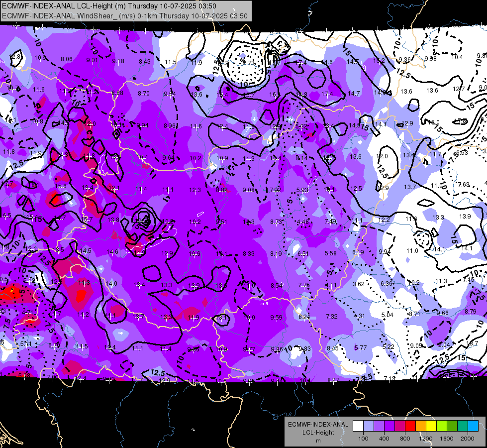487x448 pixels.
Task: Click the legend unit label 'm'
Action: pyautogui.click(x=318, y=441)
